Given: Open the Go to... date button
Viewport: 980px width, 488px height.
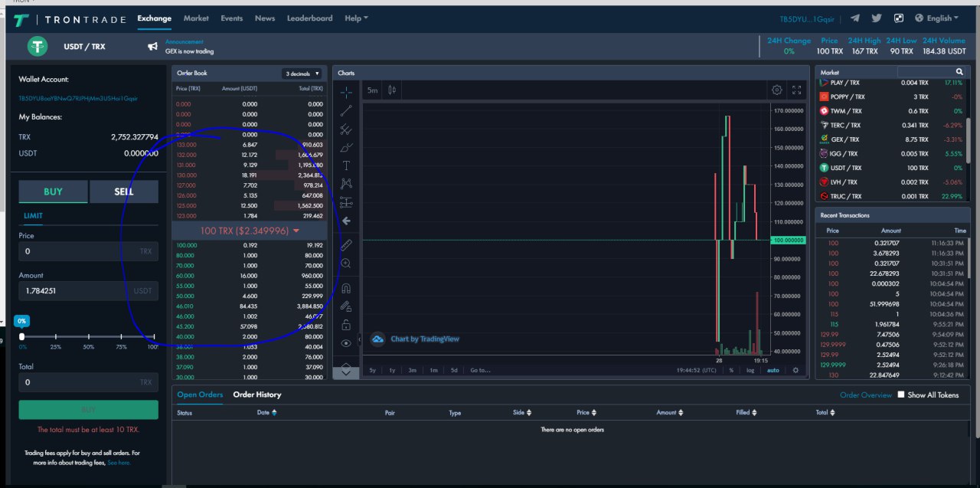Looking at the screenshot, I should point(480,370).
